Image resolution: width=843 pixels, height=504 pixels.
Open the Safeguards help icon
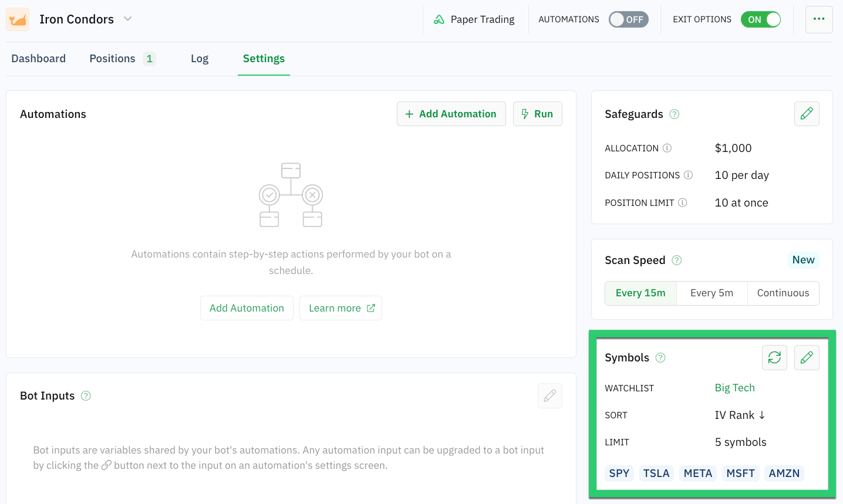[x=673, y=114]
